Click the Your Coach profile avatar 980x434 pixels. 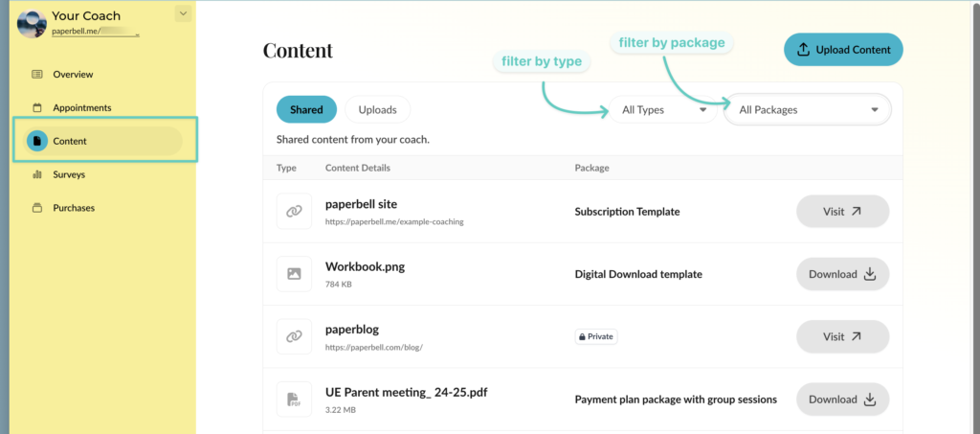coord(32,24)
